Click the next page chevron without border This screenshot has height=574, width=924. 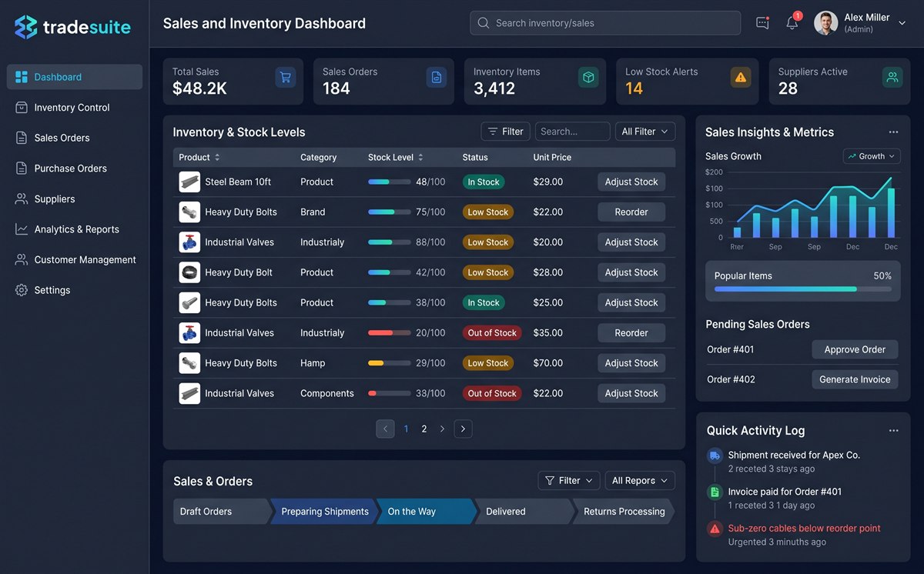tap(442, 429)
